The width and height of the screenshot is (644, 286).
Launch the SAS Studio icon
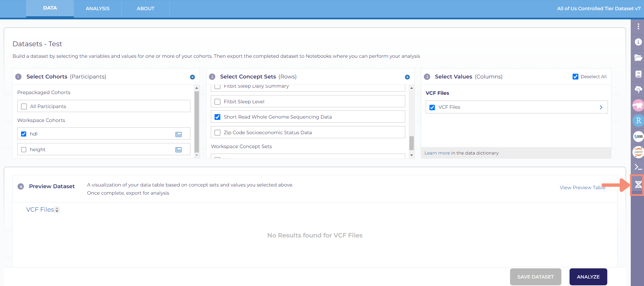[x=638, y=137]
